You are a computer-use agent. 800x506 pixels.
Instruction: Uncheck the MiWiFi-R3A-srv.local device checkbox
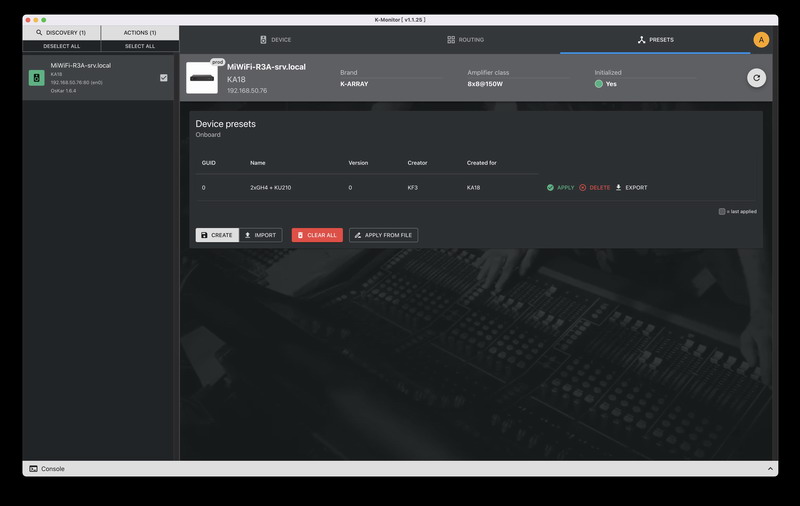coord(164,77)
